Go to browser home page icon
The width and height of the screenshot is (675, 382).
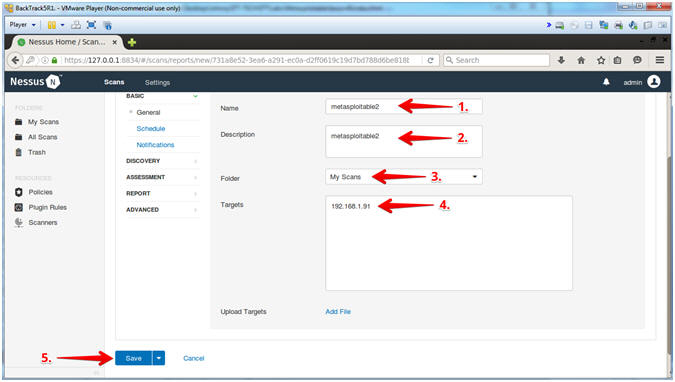581,60
